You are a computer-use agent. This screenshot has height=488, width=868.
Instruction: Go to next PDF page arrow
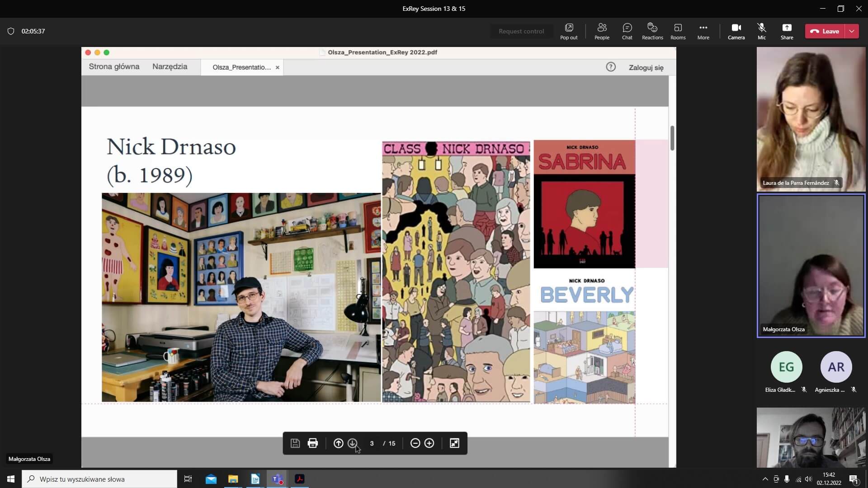pos(353,443)
